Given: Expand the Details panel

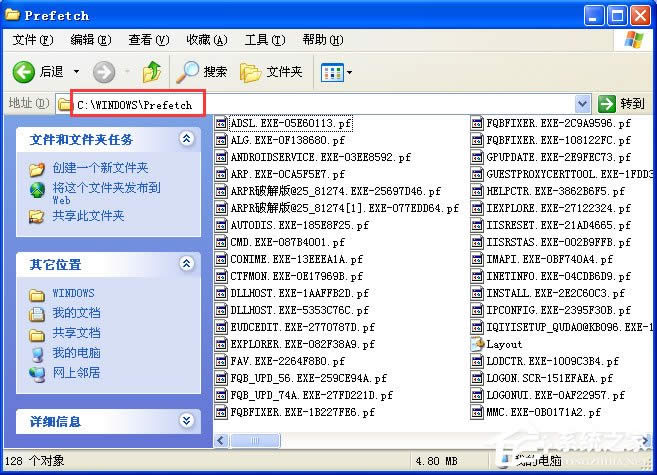Looking at the screenshot, I should coord(185,421).
